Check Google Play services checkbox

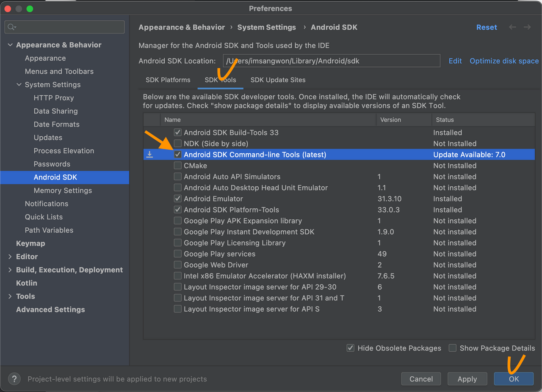tap(178, 254)
